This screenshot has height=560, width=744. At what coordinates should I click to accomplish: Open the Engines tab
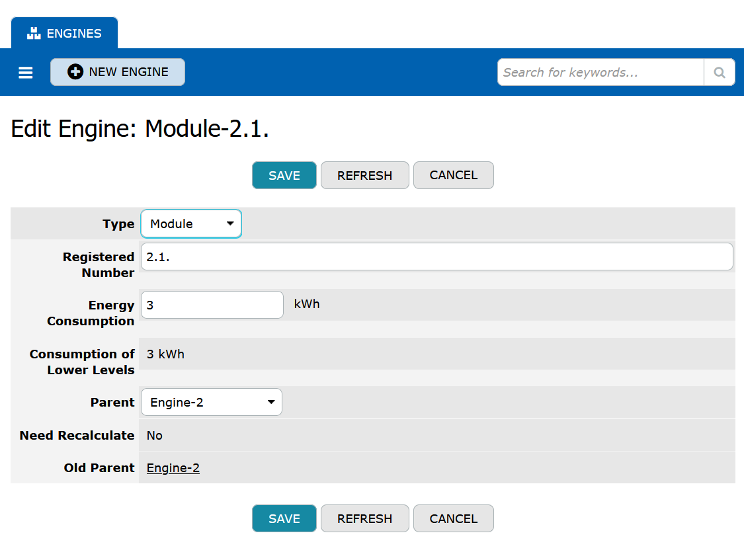(65, 33)
